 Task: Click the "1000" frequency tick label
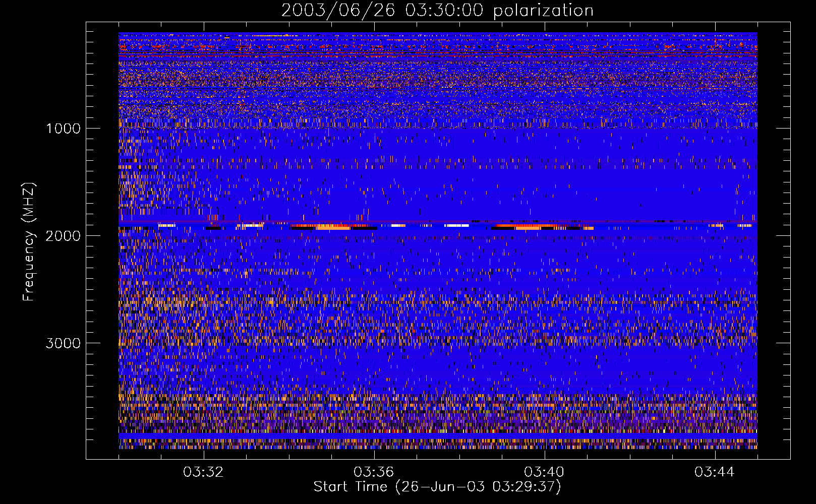point(63,129)
